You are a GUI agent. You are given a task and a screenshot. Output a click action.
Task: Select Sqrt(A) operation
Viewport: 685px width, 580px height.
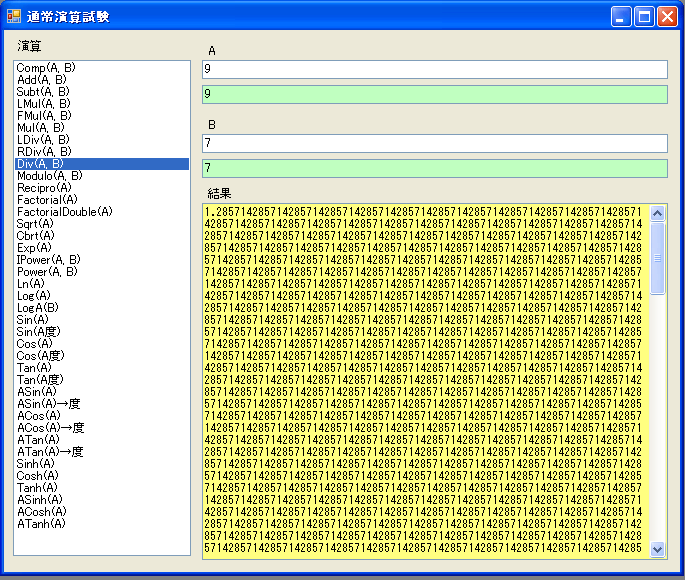[102, 224]
